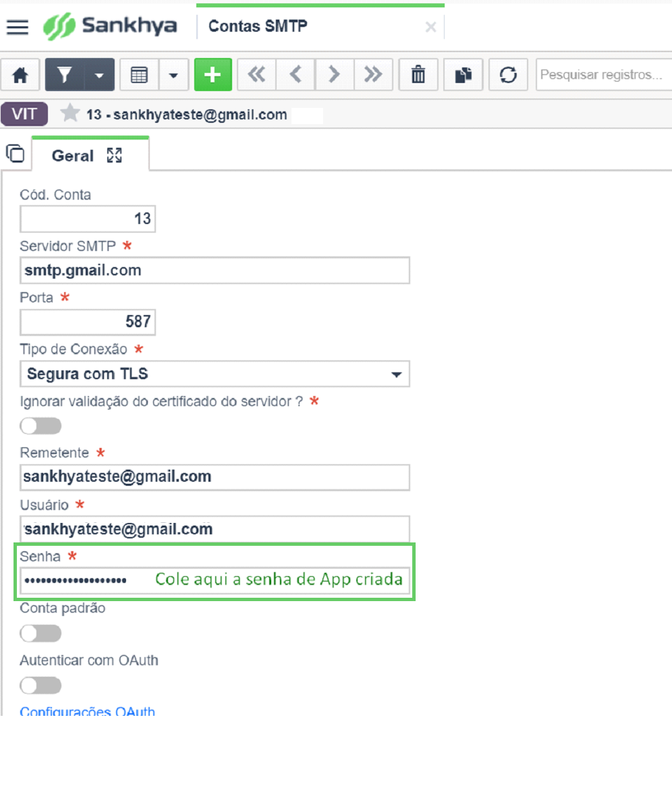Open the Tipo de Conexão dropdown

(x=215, y=374)
